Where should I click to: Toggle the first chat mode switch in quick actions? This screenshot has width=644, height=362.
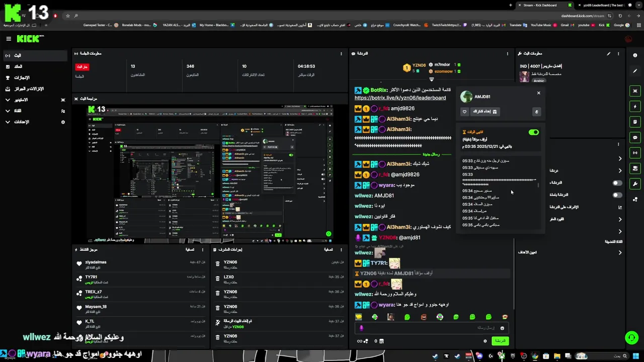click(617, 183)
